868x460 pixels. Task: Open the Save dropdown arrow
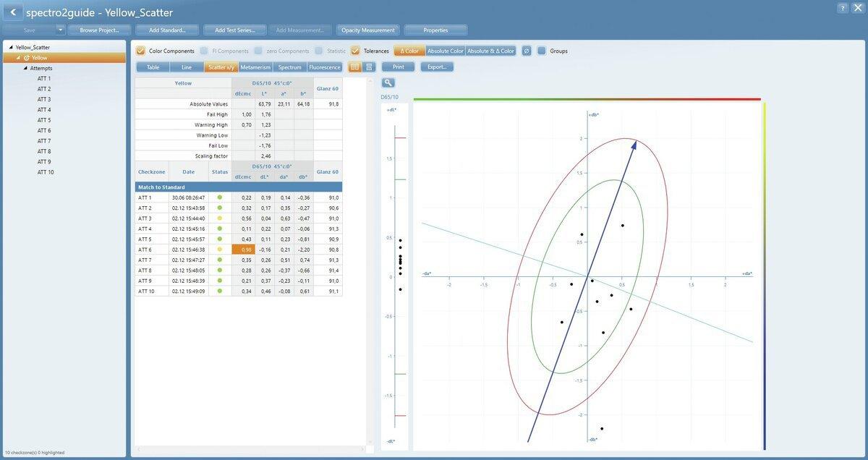pos(60,30)
